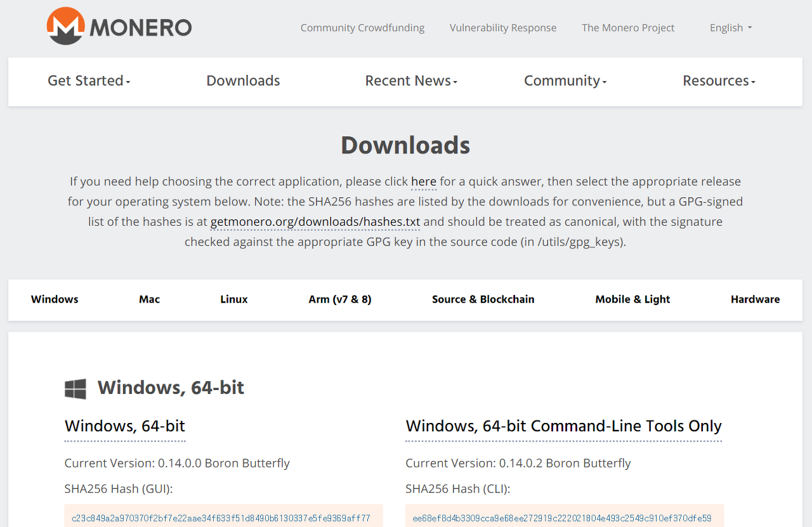Select the Source & Blockchain tab

483,299
